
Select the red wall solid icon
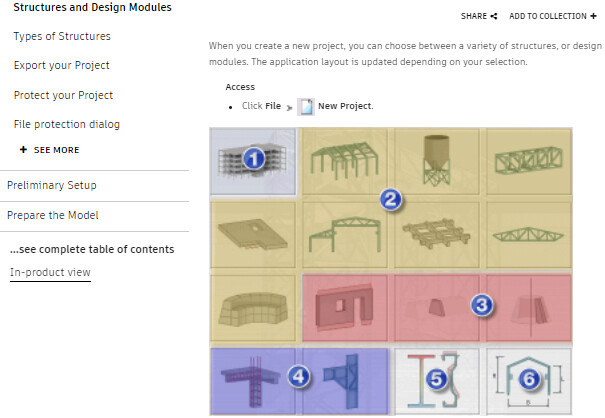click(345, 308)
